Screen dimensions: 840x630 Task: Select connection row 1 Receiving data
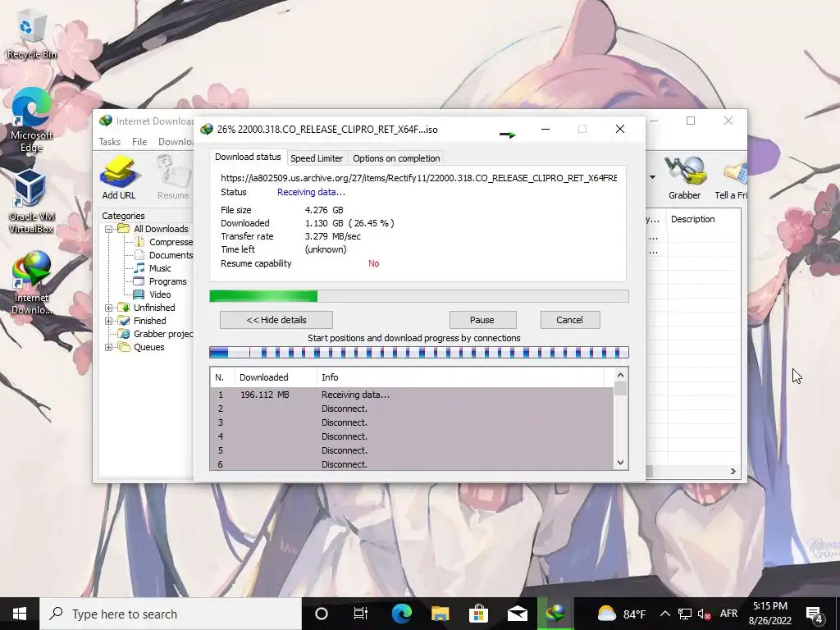coord(412,395)
